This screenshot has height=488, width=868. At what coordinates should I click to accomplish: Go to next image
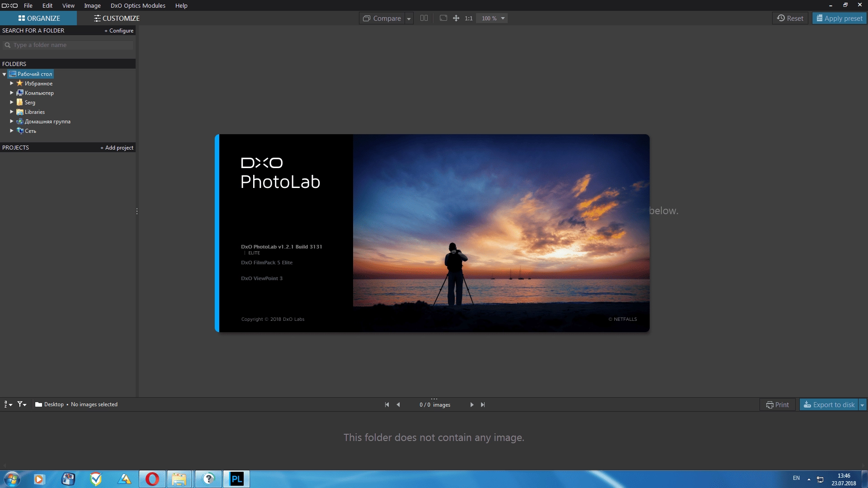point(472,405)
